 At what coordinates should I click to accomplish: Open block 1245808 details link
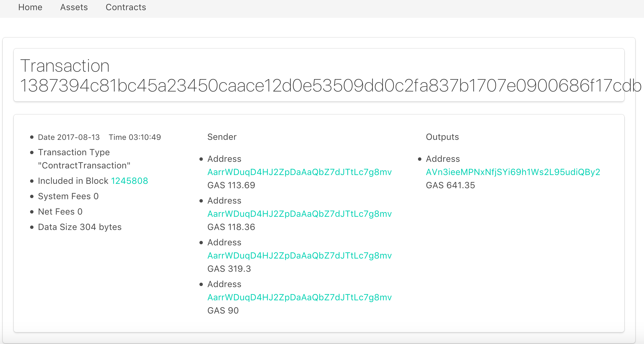pyautogui.click(x=130, y=181)
